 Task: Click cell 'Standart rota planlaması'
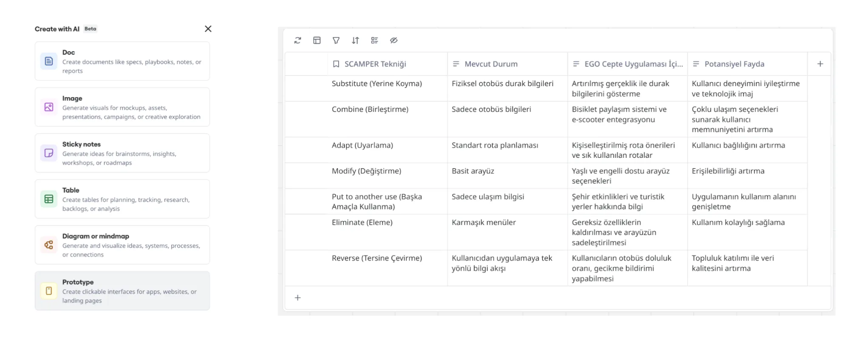coord(507,150)
